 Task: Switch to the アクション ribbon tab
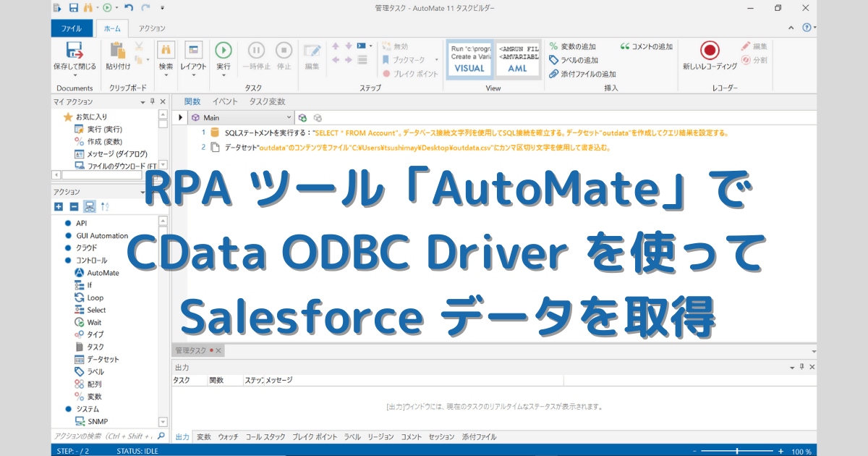tap(152, 28)
